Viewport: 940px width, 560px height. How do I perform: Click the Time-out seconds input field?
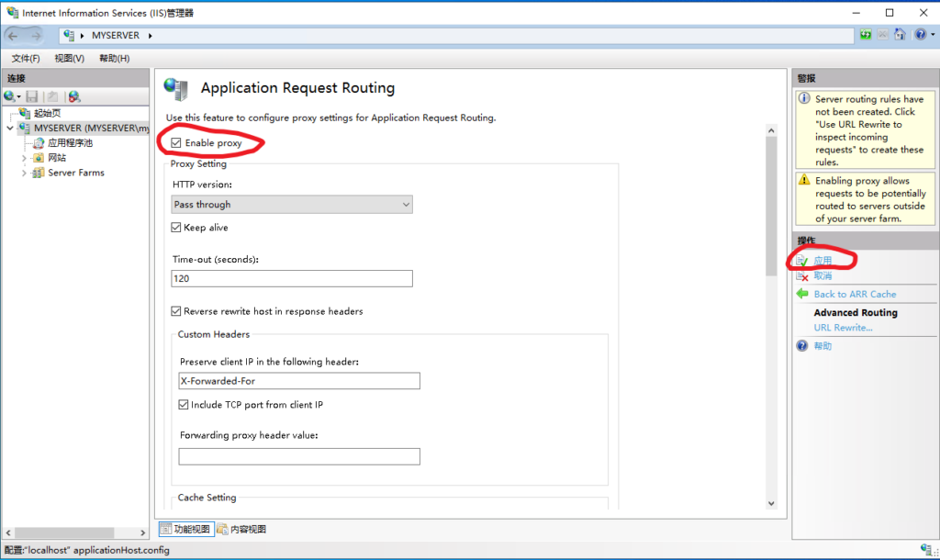(292, 278)
